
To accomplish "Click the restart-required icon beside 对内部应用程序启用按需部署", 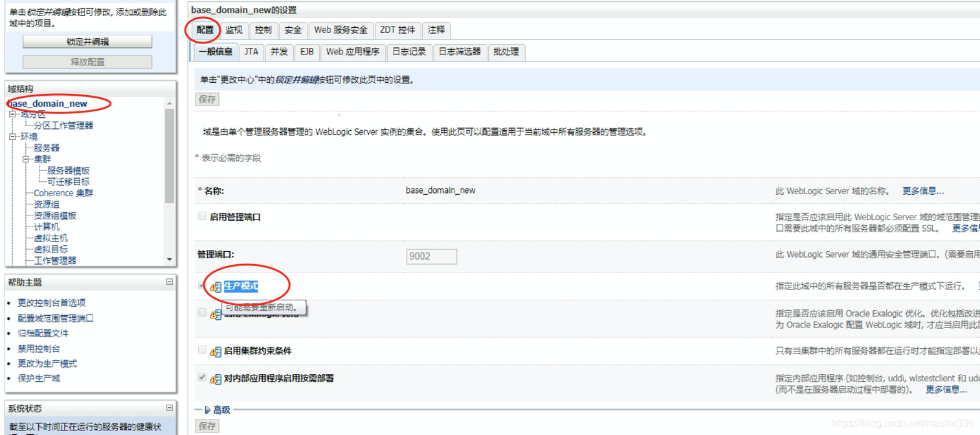I will [x=216, y=379].
